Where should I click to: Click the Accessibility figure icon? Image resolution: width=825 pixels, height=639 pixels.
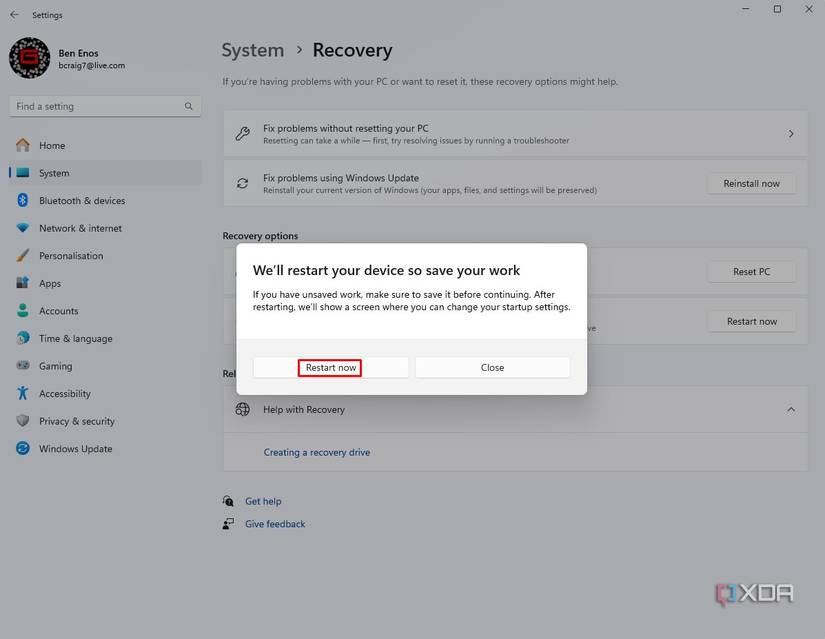[x=23, y=393]
